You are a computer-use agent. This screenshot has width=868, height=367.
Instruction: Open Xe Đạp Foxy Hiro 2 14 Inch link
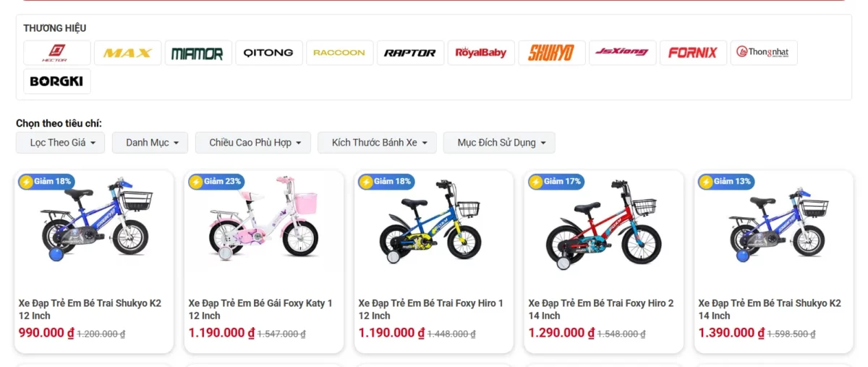click(x=601, y=309)
